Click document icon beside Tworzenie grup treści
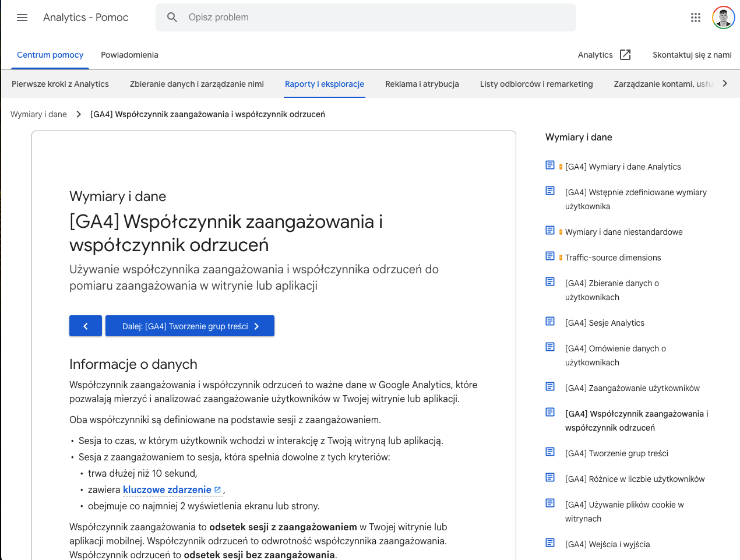 (x=550, y=452)
